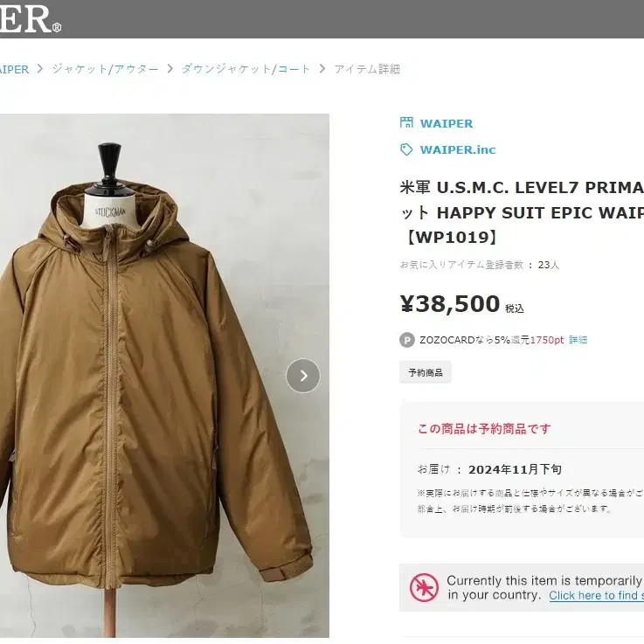Click the お気に入りアイテム登録者数 23人 text
This screenshot has width=644, height=644.
tap(480, 265)
